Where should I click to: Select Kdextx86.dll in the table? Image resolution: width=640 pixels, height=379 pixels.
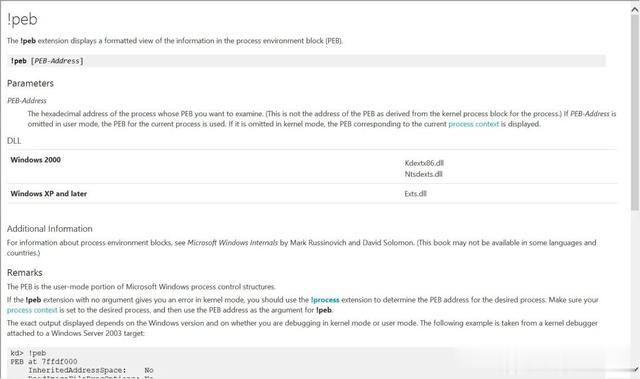pos(424,163)
